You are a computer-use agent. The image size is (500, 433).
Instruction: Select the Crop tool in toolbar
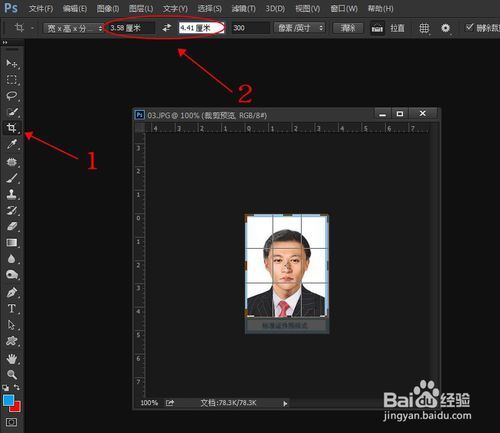(x=12, y=128)
